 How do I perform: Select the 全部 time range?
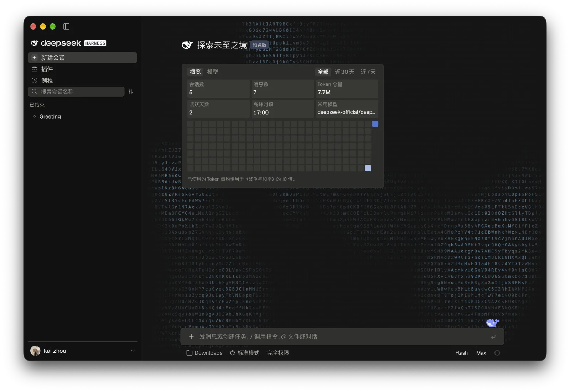click(323, 72)
